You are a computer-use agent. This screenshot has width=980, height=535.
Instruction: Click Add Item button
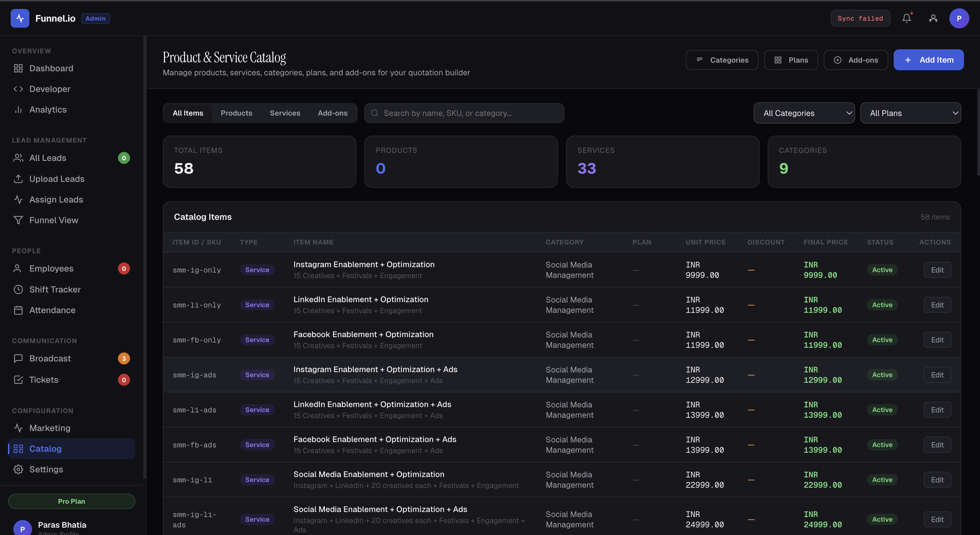click(928, 60)
